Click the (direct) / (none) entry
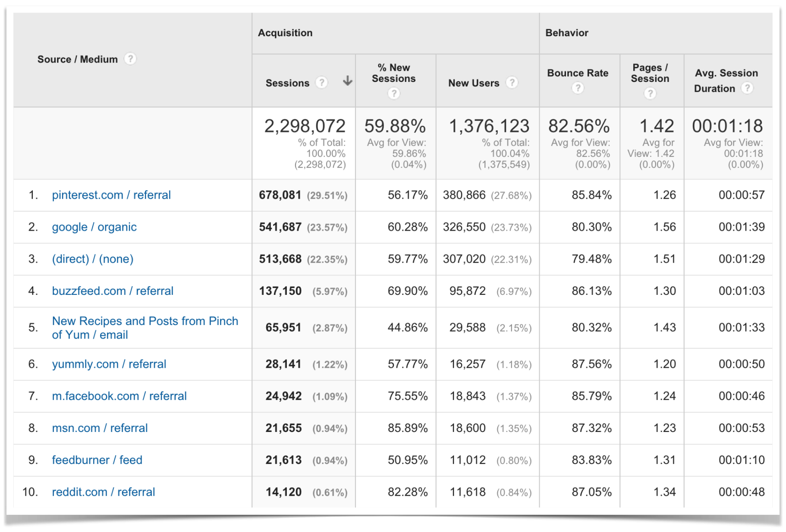The height and width of the screenshot is (532, 786). coord(92,259)
